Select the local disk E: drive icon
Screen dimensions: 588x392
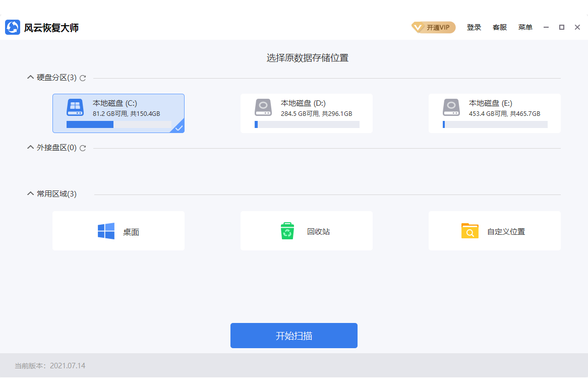pyautogui.click(x=451, y=107)
